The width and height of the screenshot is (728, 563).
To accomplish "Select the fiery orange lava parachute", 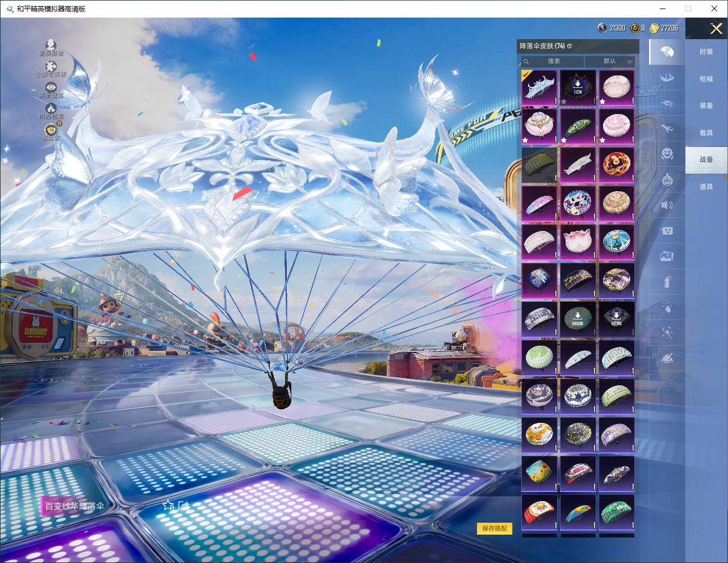I will coord(617,165).
